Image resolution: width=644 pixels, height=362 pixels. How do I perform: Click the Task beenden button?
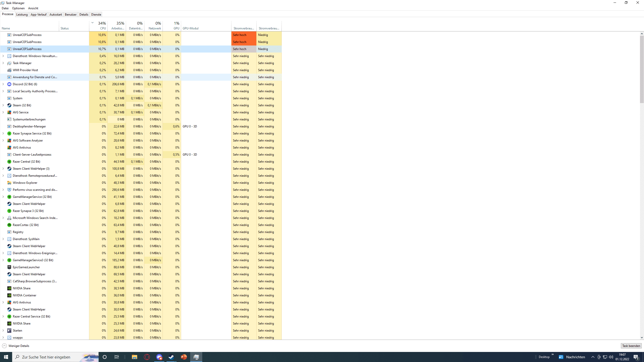631,346
